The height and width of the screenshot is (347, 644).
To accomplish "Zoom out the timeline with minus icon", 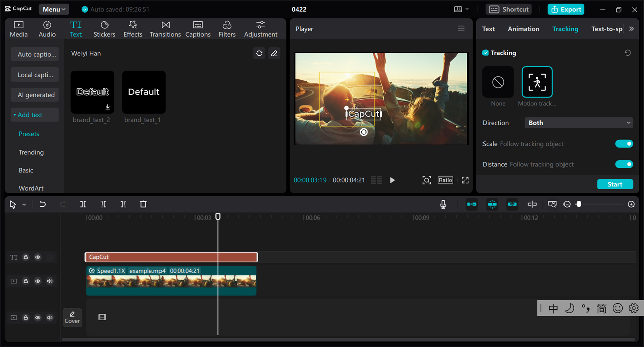I will tap(567, 204).
